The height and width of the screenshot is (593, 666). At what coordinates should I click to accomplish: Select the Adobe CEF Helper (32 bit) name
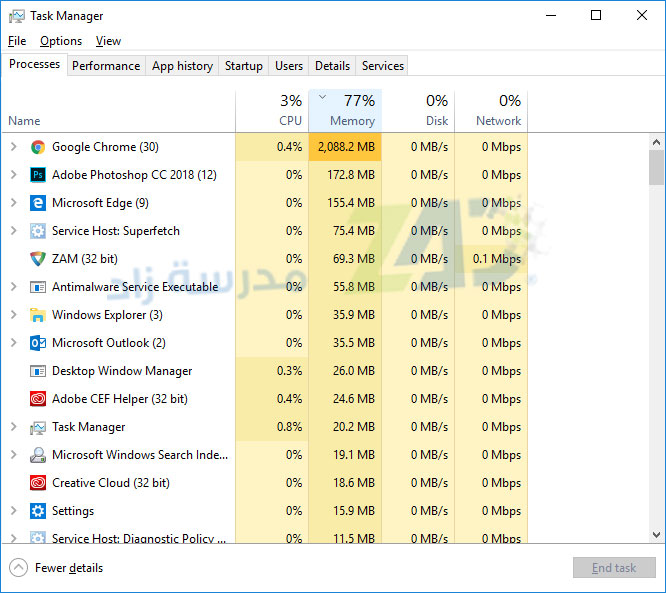click(x=120, y=399)
